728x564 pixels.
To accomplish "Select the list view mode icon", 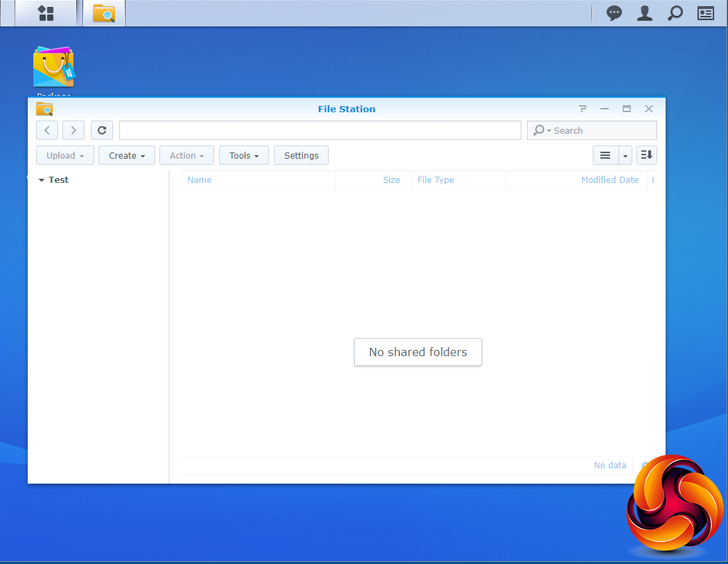I will [605, 155].
